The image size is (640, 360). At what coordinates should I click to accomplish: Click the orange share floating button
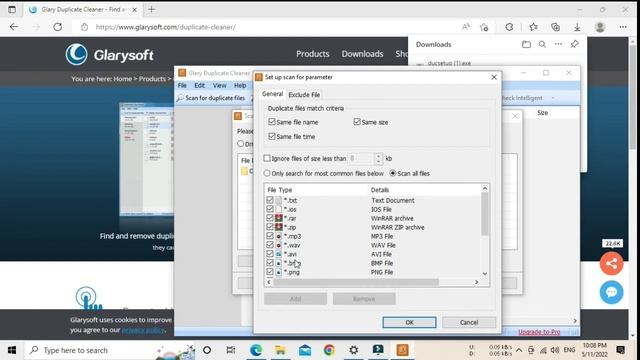tap(611, 264)
